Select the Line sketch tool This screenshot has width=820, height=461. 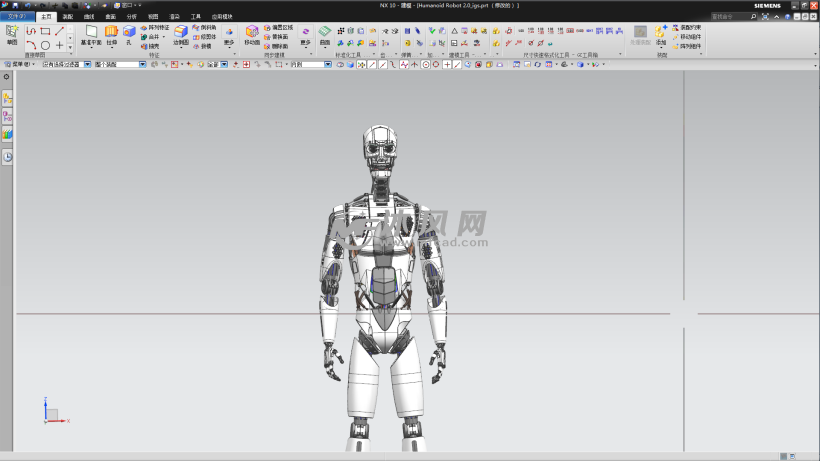tap(60, 31)
